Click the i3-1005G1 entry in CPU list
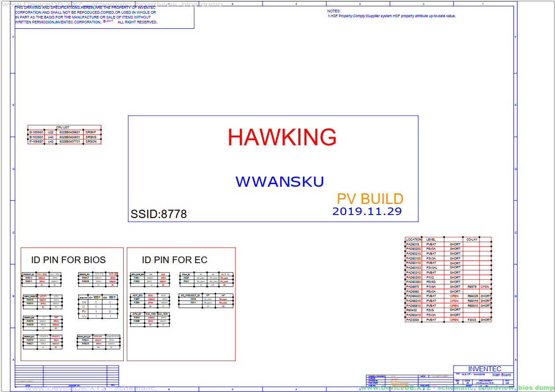Image resolution: width=555 pixels, height=392 pixels. pyautogui.click(x=36, y=132)
